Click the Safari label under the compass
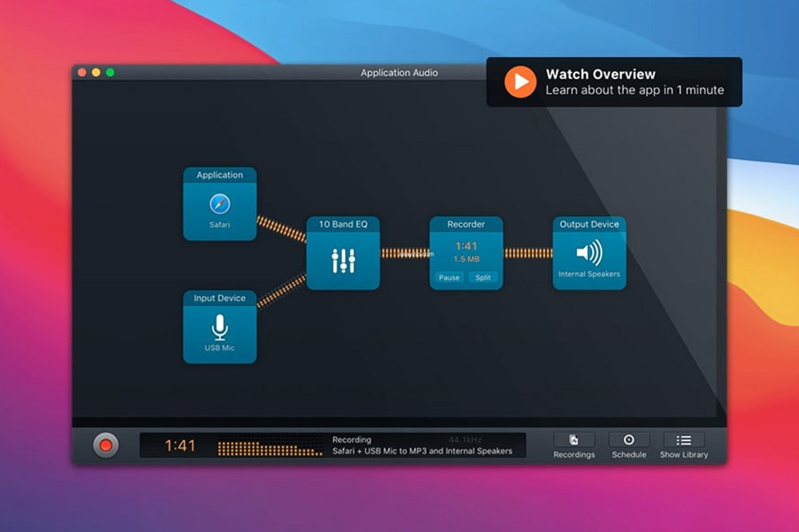The height and width of the screenshot is (532, 799). click(220, 224)
